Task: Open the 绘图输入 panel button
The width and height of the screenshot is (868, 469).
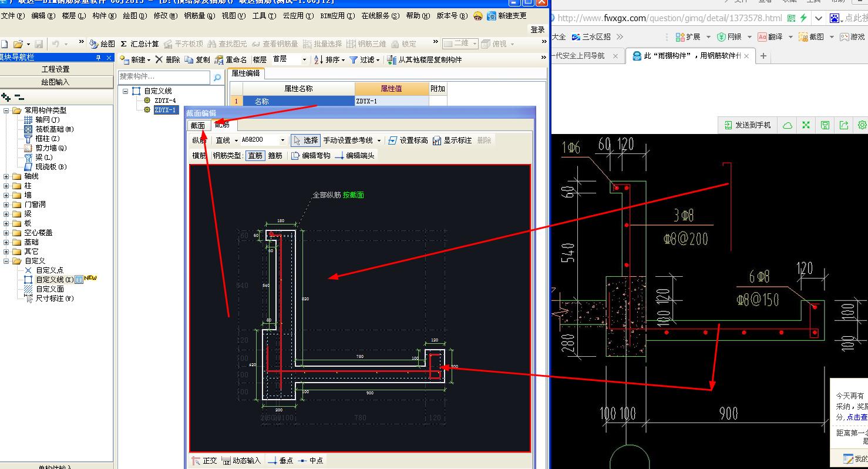Action: pyautogui.click(x=56, y=82)
